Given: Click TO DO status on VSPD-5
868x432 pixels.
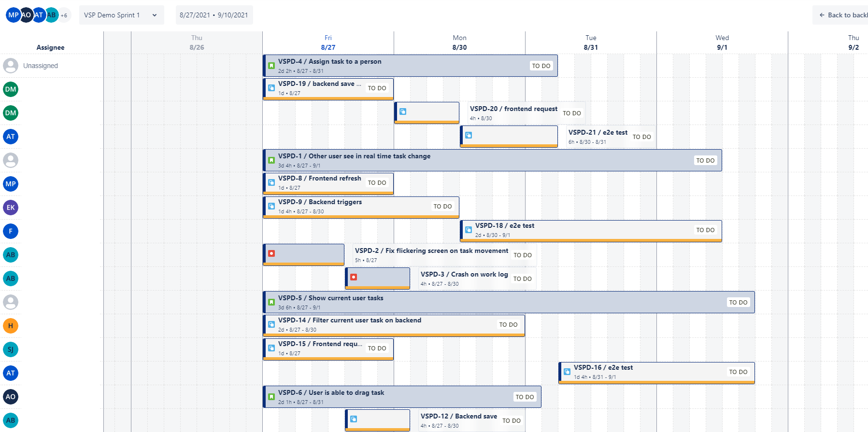Looking at the screenshot, I should (738, 302).
